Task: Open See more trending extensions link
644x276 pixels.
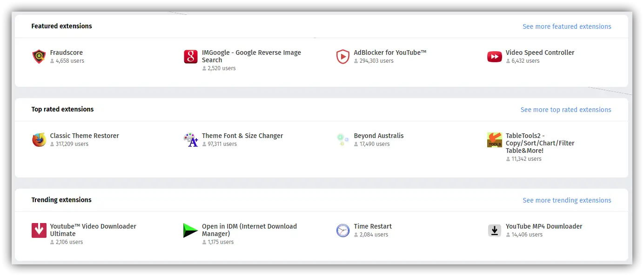Action: tap(566, 200)
